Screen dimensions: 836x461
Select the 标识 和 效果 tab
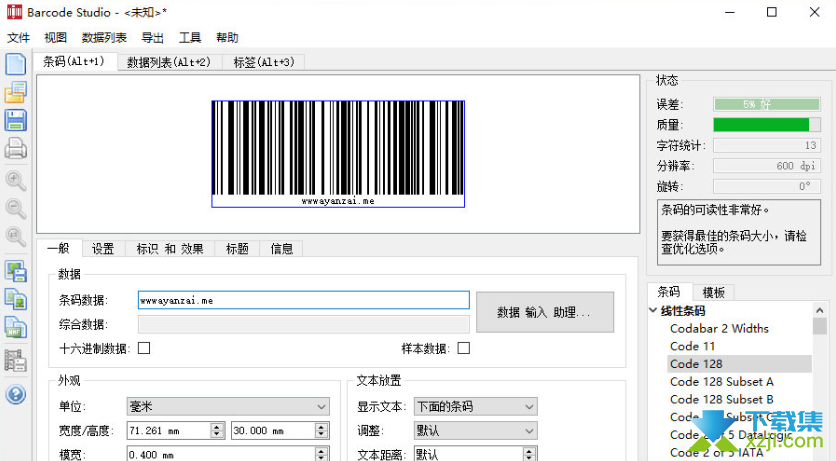(x=170, y=249)
